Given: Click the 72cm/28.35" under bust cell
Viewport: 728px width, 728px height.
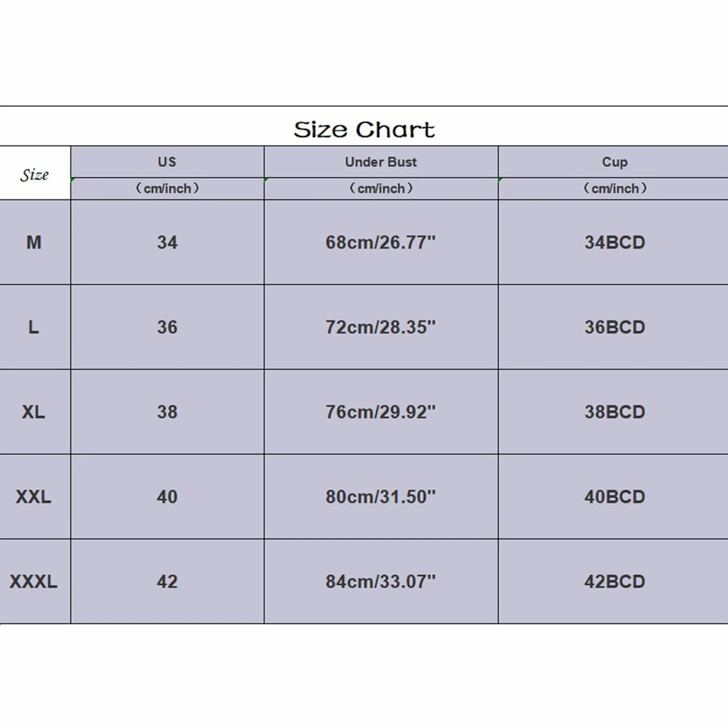Looking at the screenshot, I should [381, 327].
